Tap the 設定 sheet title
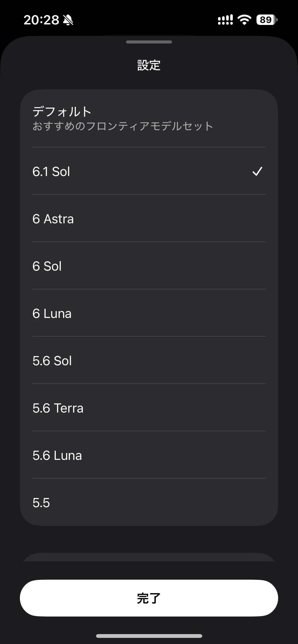The image size is (298, 644). (x=149, y=65)
